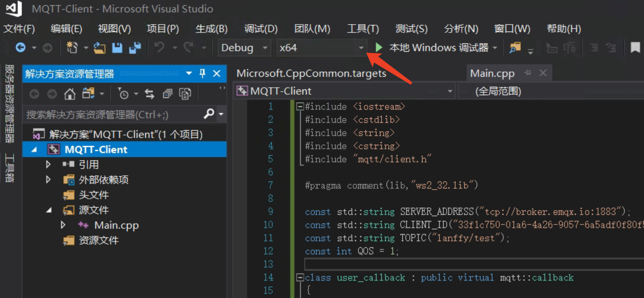The width and height of the screenshot is (644, 298).
Task: Click the Undo arrow icon
Action: pos(159,47)
